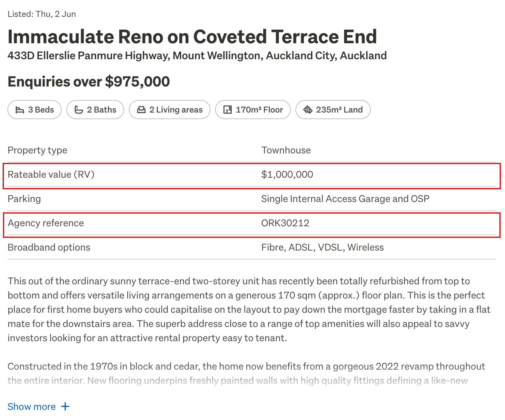Image resolution: width=505 pixels, height=420 pixels.
Task: Click the Single Internal Access Garage parking value
Action: coord(345,199)
